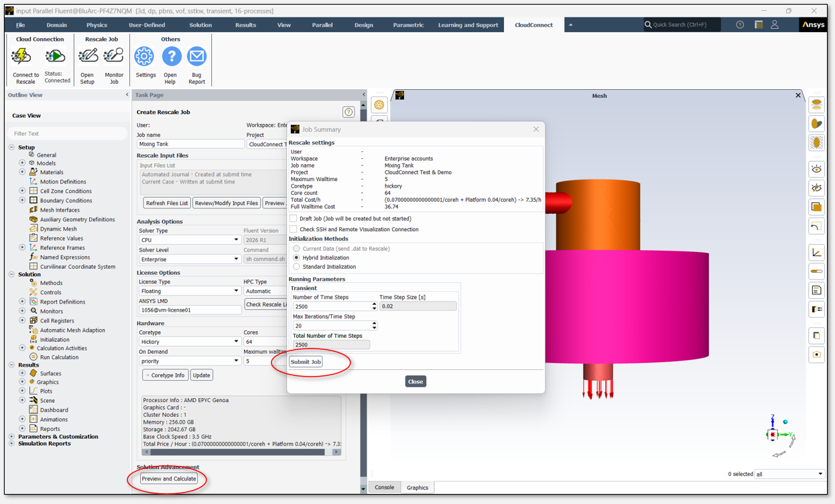Click the Submit Job button

coord(306,362)
